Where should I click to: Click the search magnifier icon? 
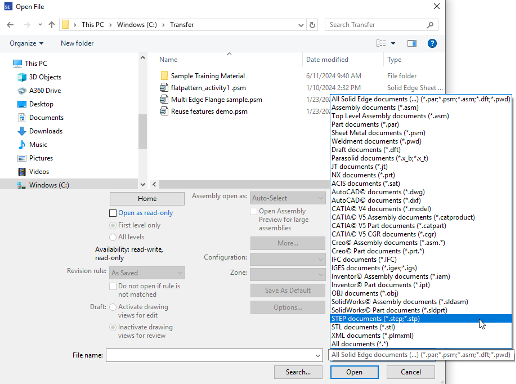430,25
